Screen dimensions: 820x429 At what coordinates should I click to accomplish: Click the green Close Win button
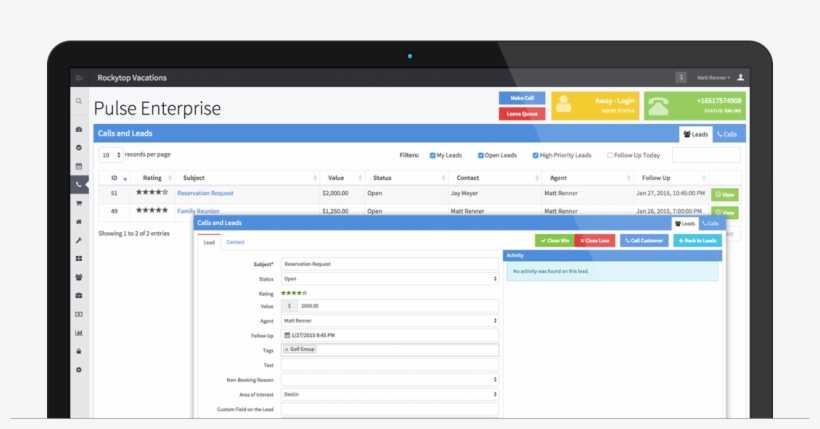click(x=554, y=241)
